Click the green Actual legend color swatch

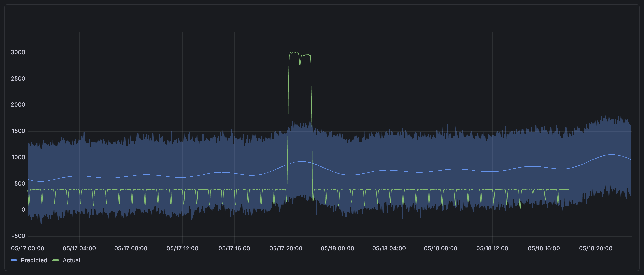[x=55, y=260]
